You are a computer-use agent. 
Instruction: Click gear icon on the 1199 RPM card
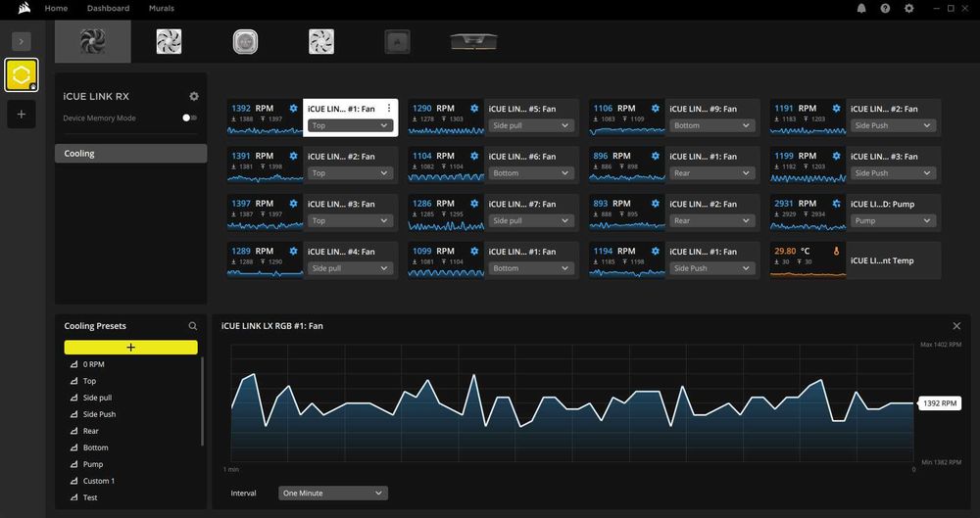[x=836, y=156]
